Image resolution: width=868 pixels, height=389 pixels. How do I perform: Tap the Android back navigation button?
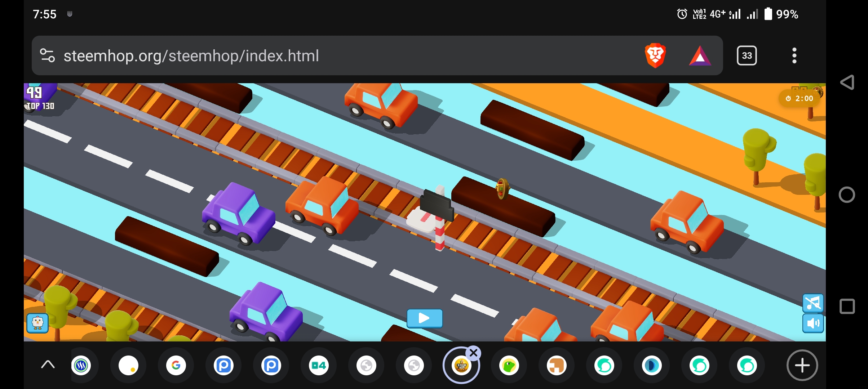pyautogui.click(x=847, y=82)
